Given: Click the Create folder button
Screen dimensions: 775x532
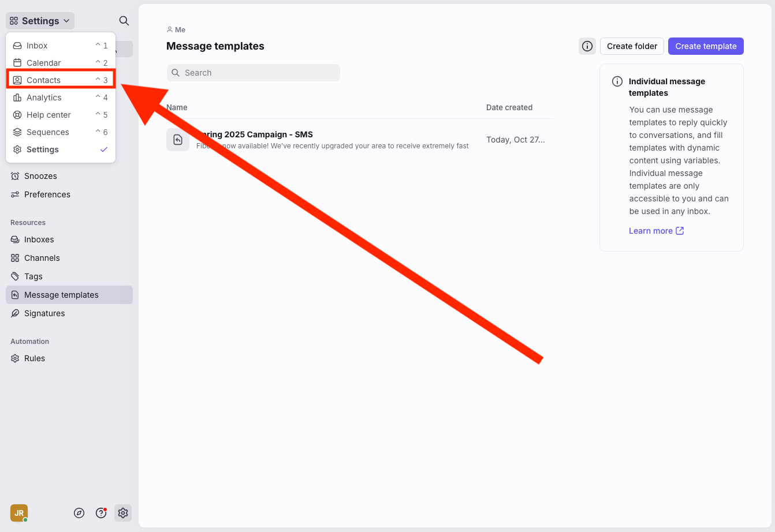Looking at the screenshot, I should click(632, 46).
